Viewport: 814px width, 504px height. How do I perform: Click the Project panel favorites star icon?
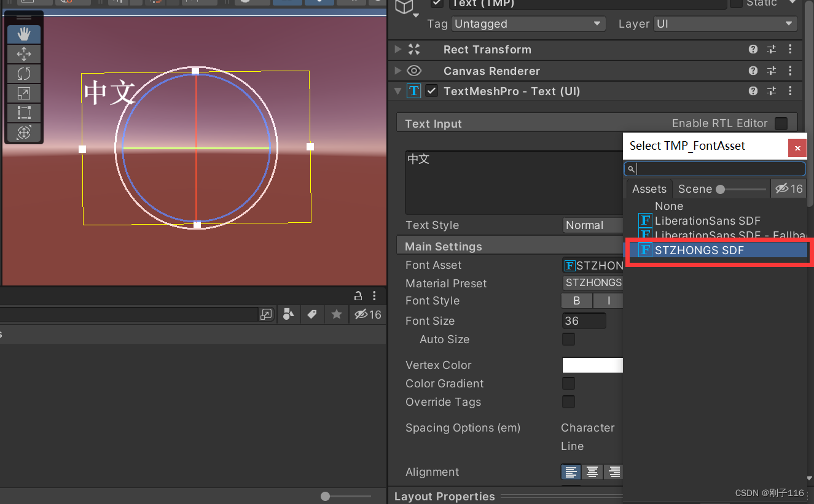[336, 314]
